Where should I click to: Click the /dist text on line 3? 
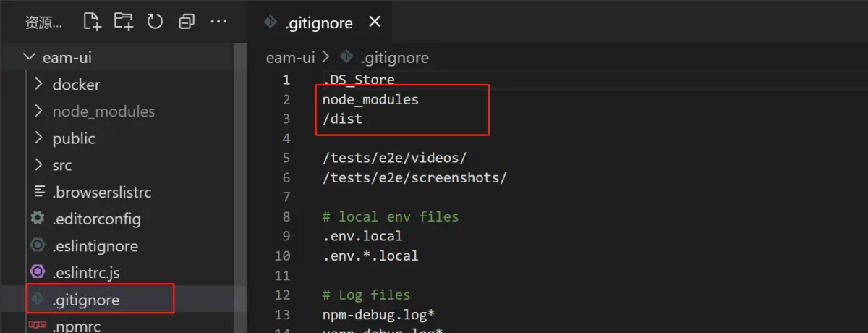click(343, 119)
